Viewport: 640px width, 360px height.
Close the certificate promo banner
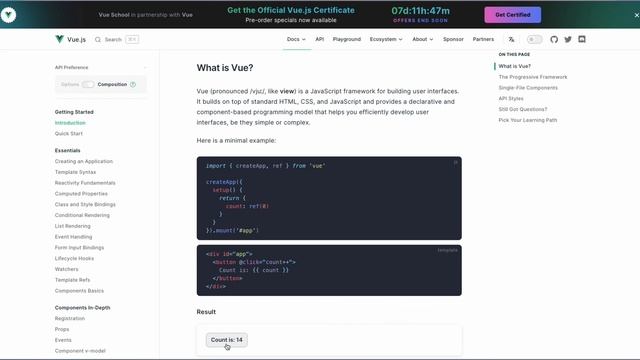(636, 15)
